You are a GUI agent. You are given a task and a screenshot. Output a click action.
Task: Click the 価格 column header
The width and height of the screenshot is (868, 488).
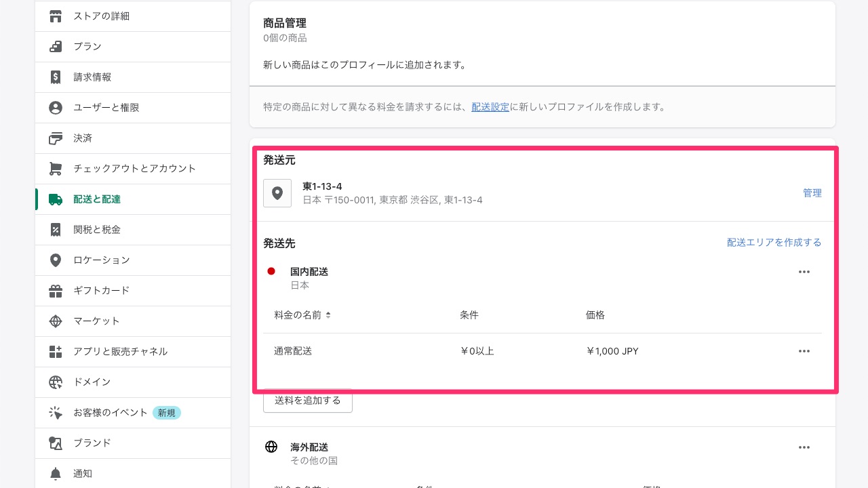(x=595, y=315)
